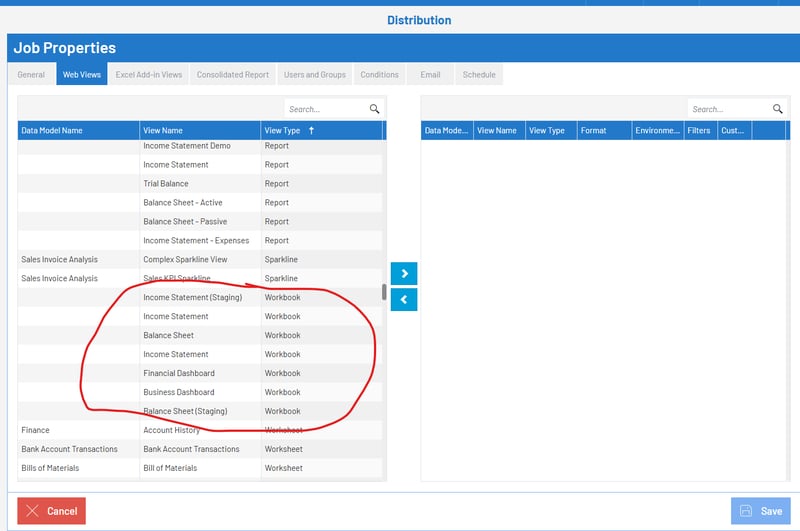Open the Schedule tab

pos(479,75)
